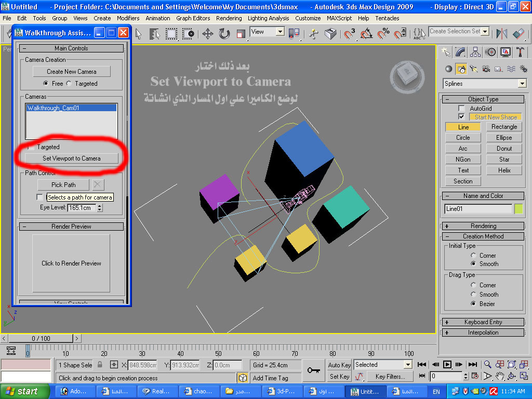Activate the Select Object arrow tool
Image resolution: width=532 pixels, height=399 pixels.
[138, 34]
